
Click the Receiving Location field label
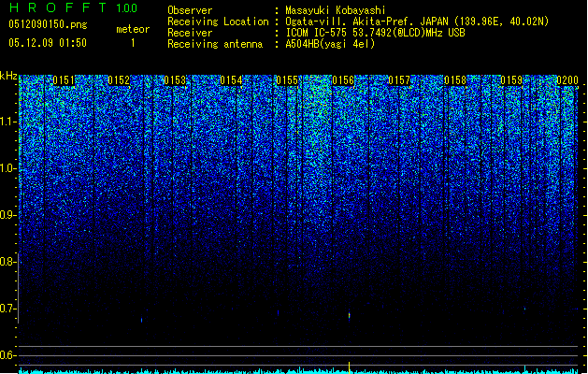click(x=218, y=22)
